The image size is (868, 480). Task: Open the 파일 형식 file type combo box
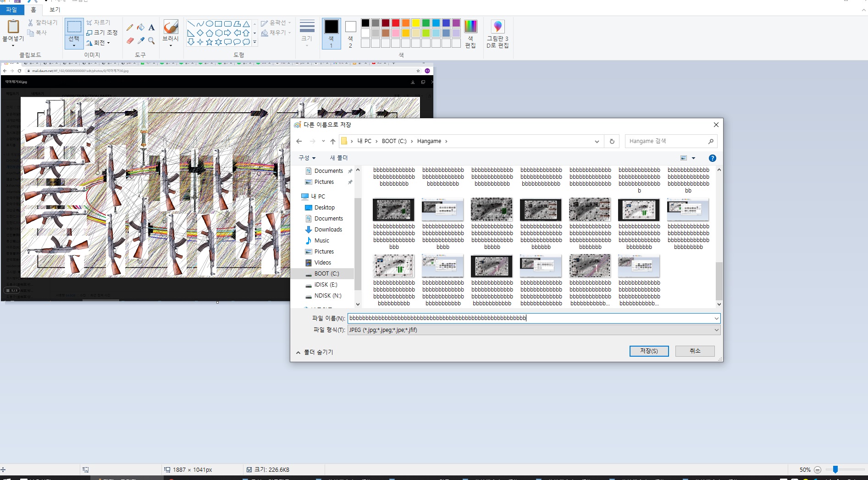pos(534,330)
